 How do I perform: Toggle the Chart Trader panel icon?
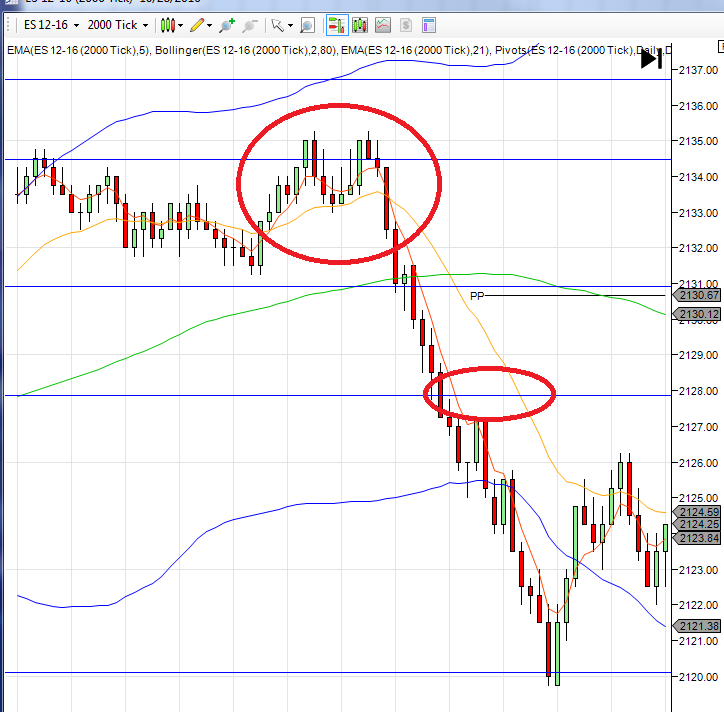337,25
